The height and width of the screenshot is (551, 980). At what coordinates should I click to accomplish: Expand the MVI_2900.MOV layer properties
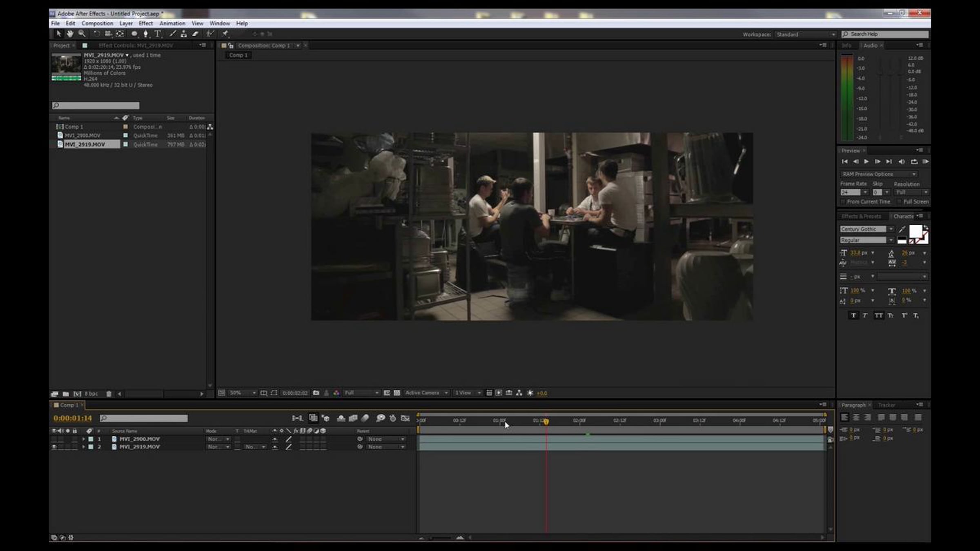point(83,439)
